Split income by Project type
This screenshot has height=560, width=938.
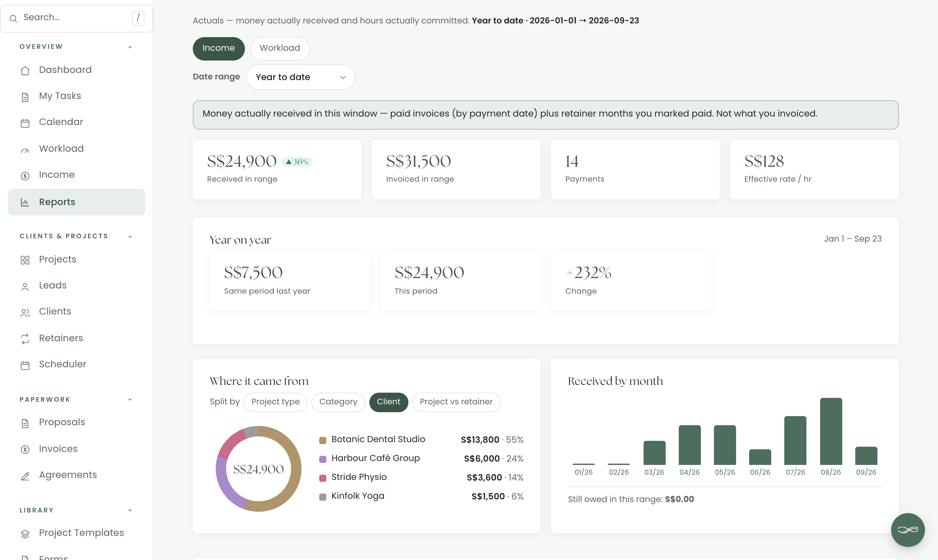tap(276, 402)
